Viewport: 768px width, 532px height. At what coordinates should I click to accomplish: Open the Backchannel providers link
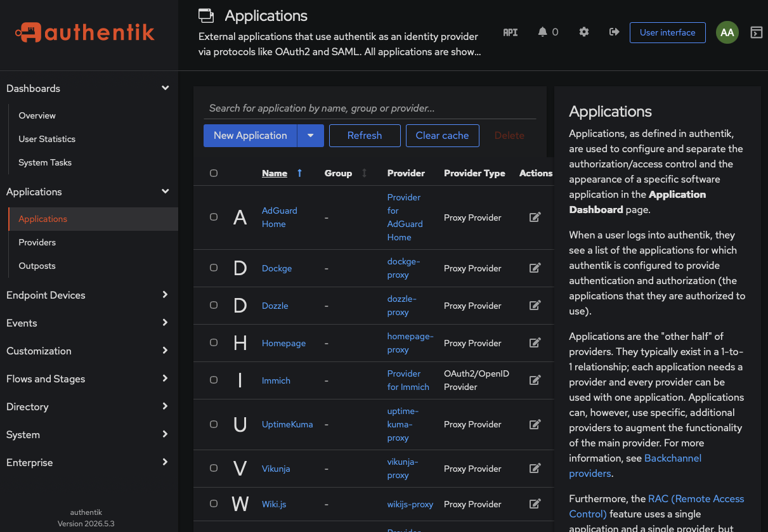tap(635, 465)
